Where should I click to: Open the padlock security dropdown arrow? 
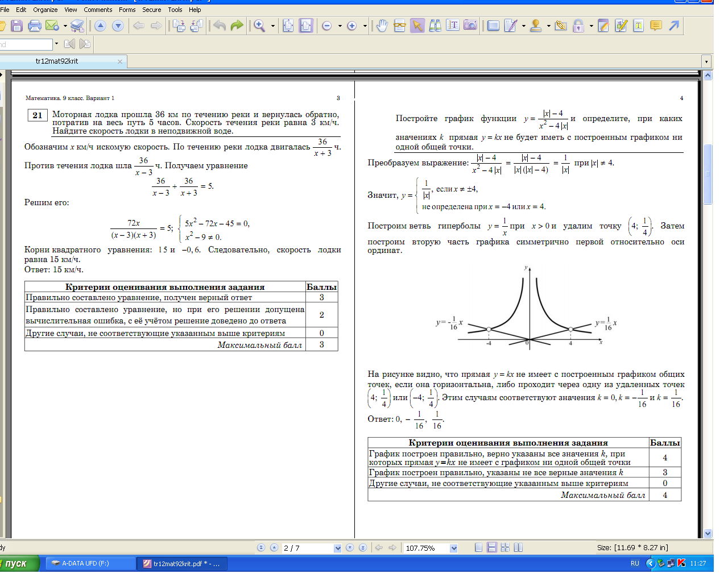point(591,26)
